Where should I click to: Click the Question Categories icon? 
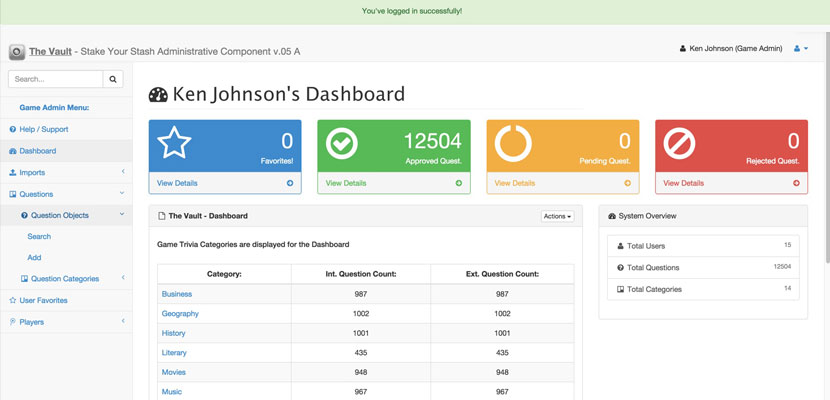tap(24, 278)
